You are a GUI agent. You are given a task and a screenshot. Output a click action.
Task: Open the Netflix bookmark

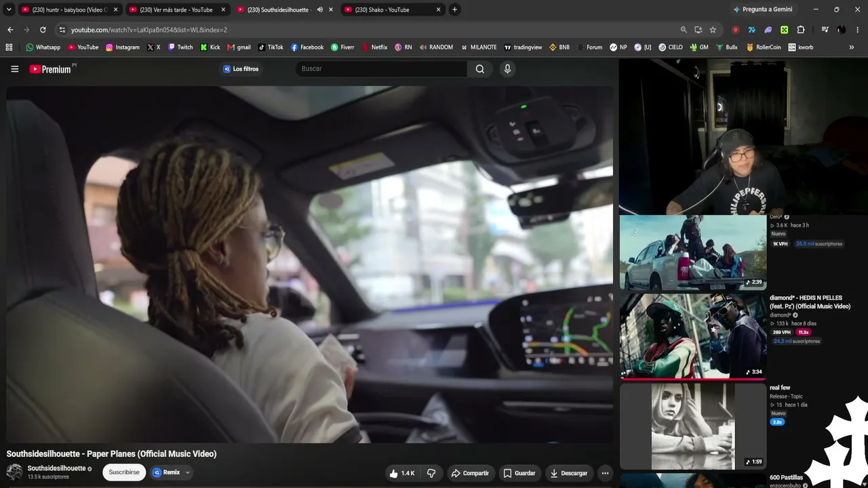tap(374, 47)
